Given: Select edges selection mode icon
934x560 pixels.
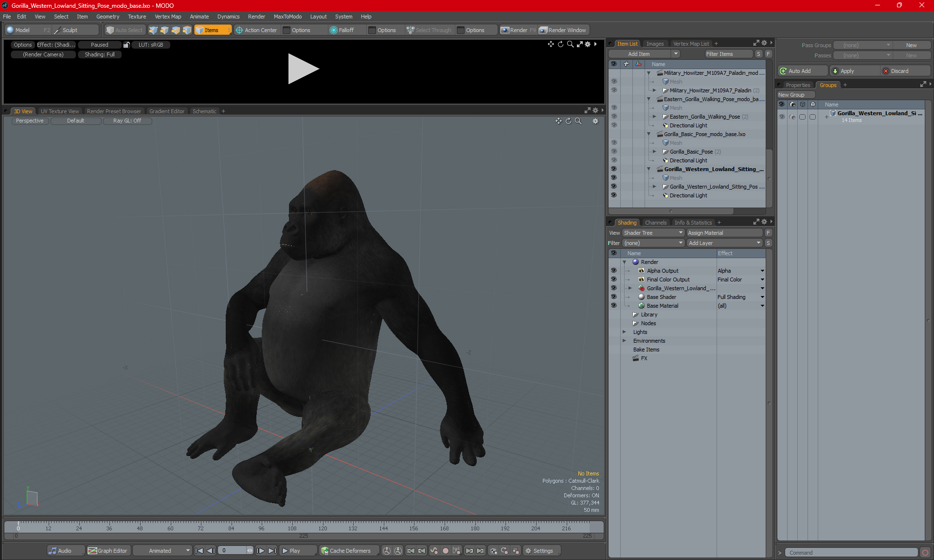Looking at the screenshot, I should (164, 30).
